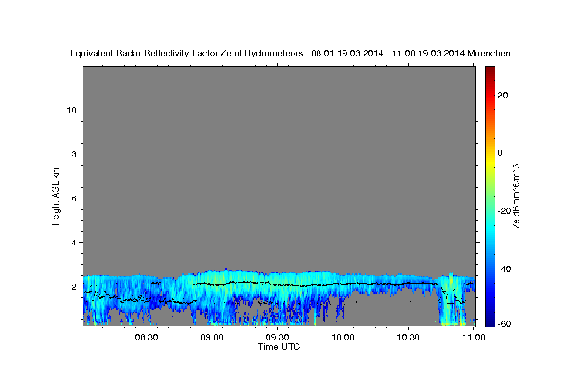Click the cloud layer reflectivity near 09:00
Screen dimensions: 588x392
[212, 289]
